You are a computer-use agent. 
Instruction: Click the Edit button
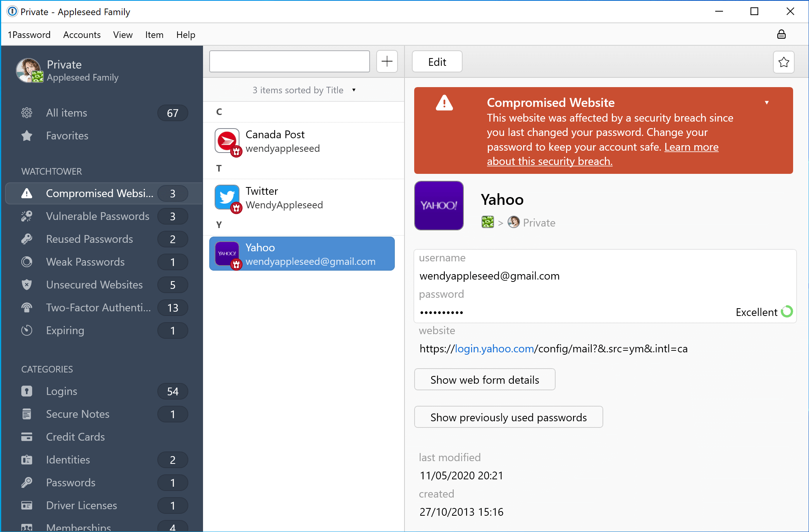(x=437, y=62)
